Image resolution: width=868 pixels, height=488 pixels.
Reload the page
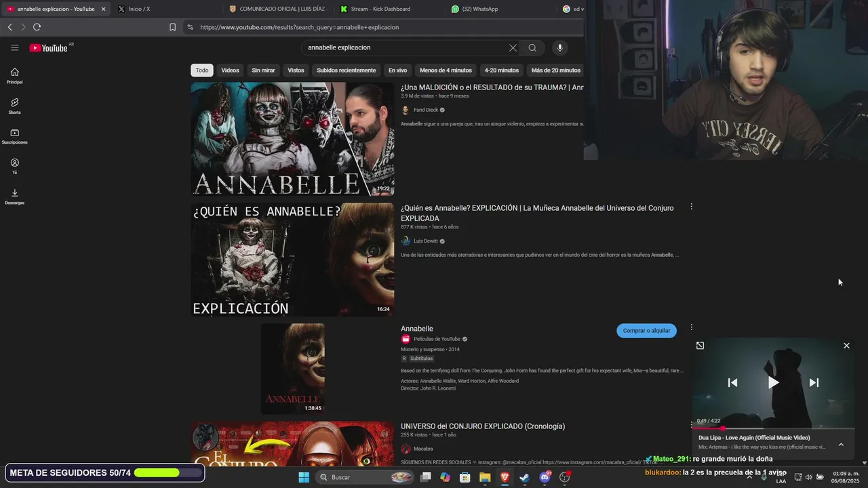[x=37, y=27]
